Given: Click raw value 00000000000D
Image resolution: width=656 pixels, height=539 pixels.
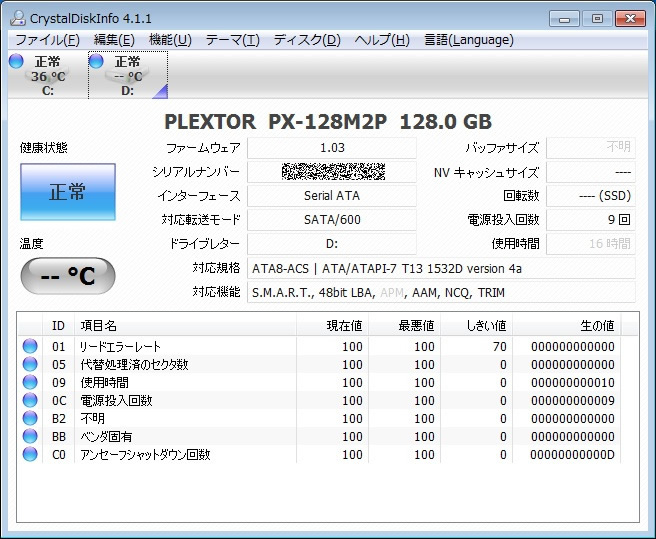Looking at the screenshot, I should coord(573,454).
